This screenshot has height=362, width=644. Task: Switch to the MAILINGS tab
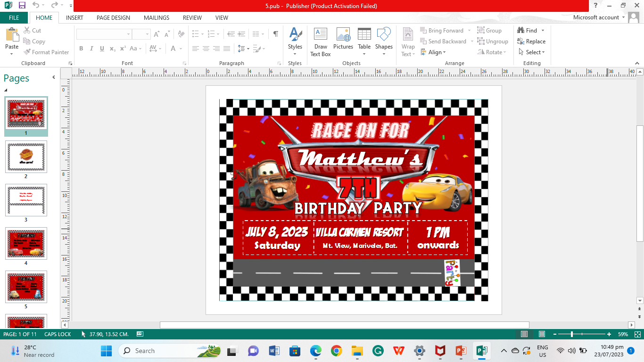coord(157,18)
